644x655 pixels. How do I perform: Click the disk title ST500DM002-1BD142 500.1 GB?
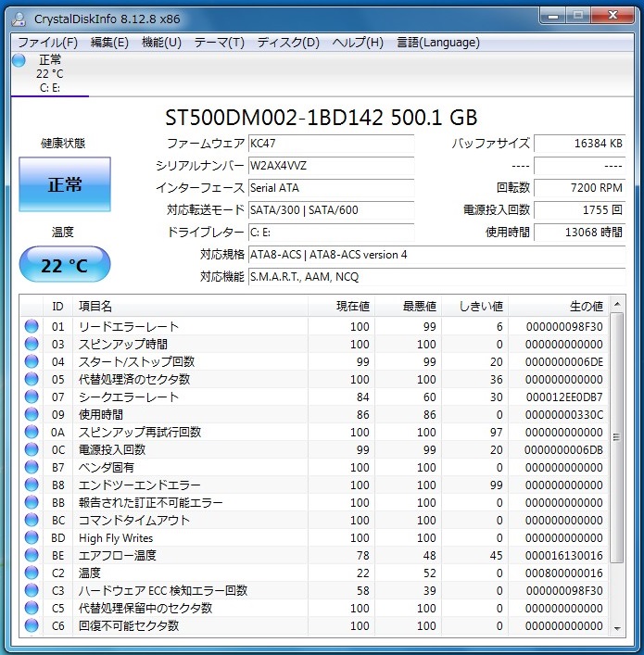pos(321,118)
